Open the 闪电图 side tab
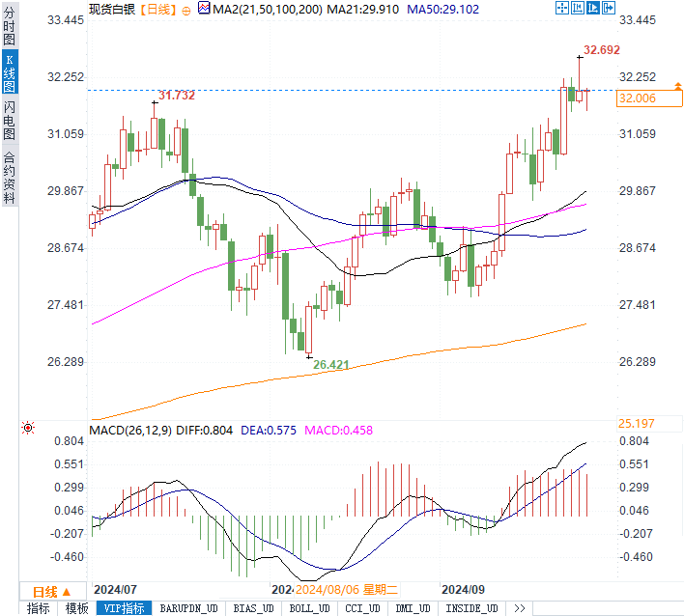Image resolution: width=684 pixels, height=616 pixels. pos(10,121)
